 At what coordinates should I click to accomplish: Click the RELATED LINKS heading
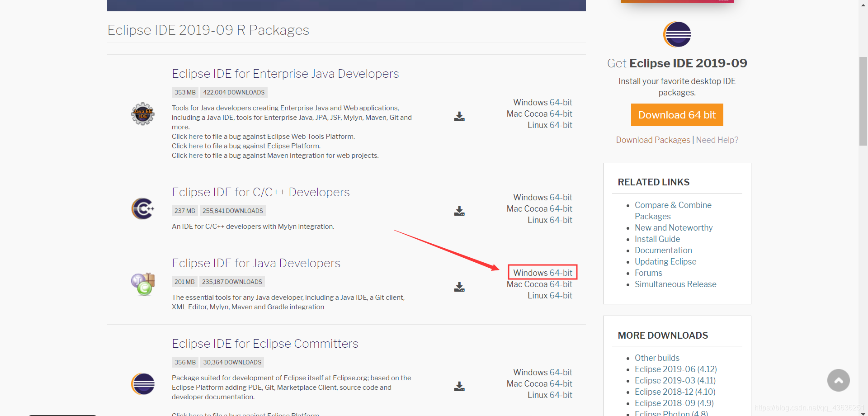(x=654, y=182)
